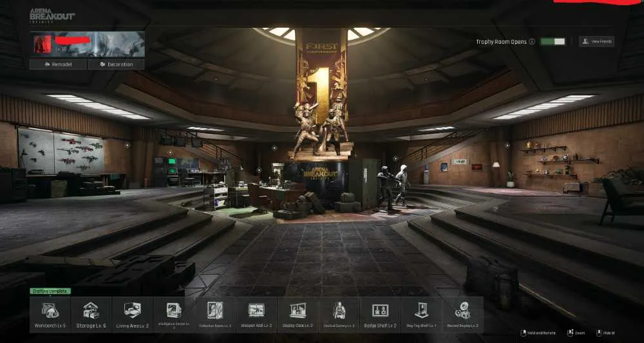
Task: Open the Record Display station
Action: pos(463,314)
